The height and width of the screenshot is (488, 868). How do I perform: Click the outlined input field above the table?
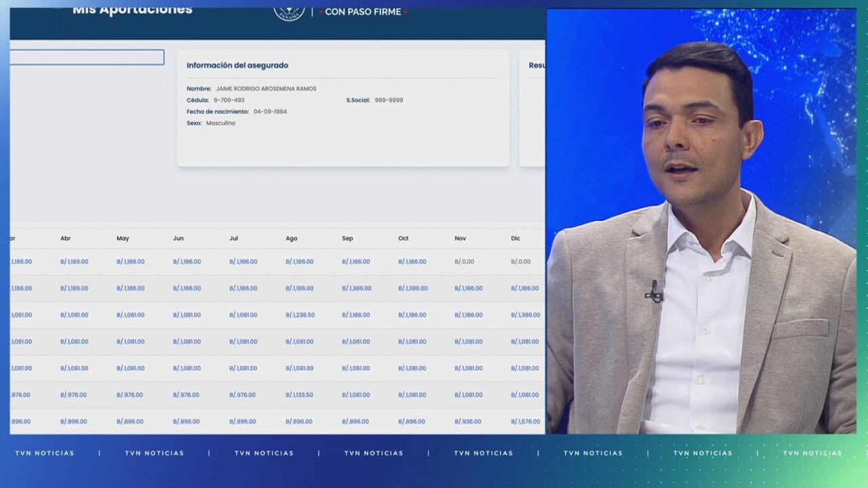coord(87,58)
